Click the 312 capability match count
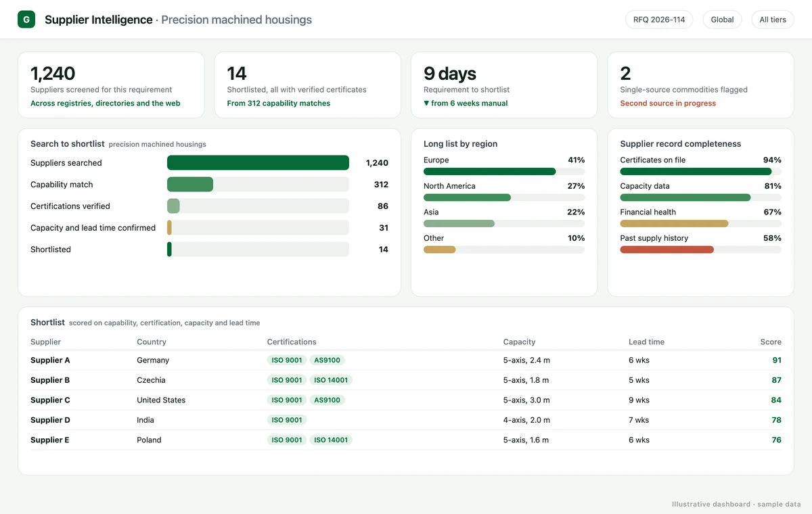This screenshot has height=514, width=812. (x=381, y=185)
